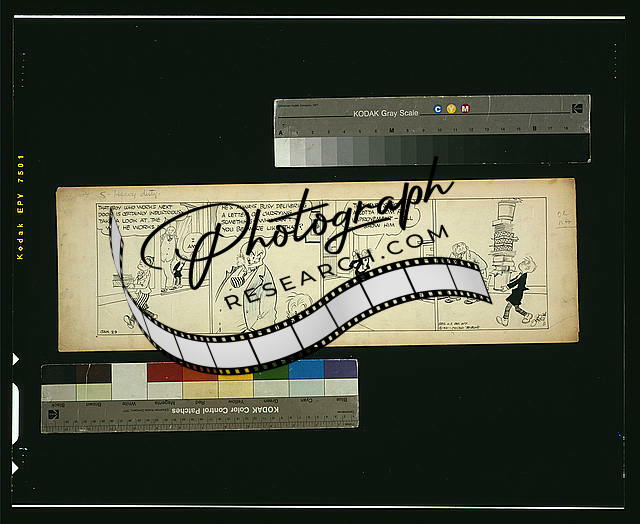Screen dimensions: 640x524
Task: Click the yellow Y circle on gray scale
Action: [x=451, y=109]
